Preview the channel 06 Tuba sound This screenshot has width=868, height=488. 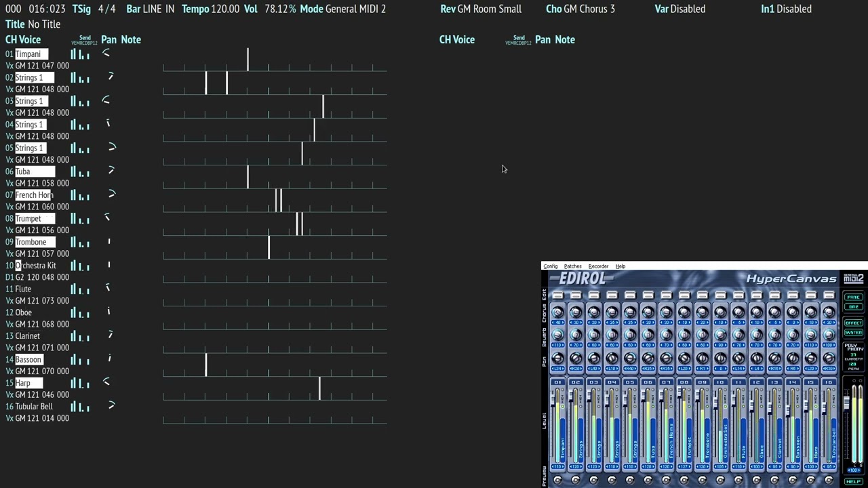coord(648,480)
